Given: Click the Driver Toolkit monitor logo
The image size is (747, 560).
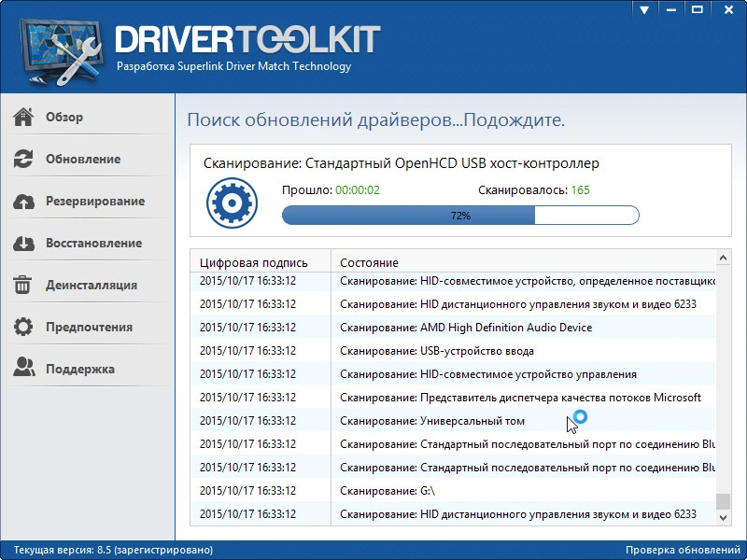Looking at the screenshot, I should [61, 51].
